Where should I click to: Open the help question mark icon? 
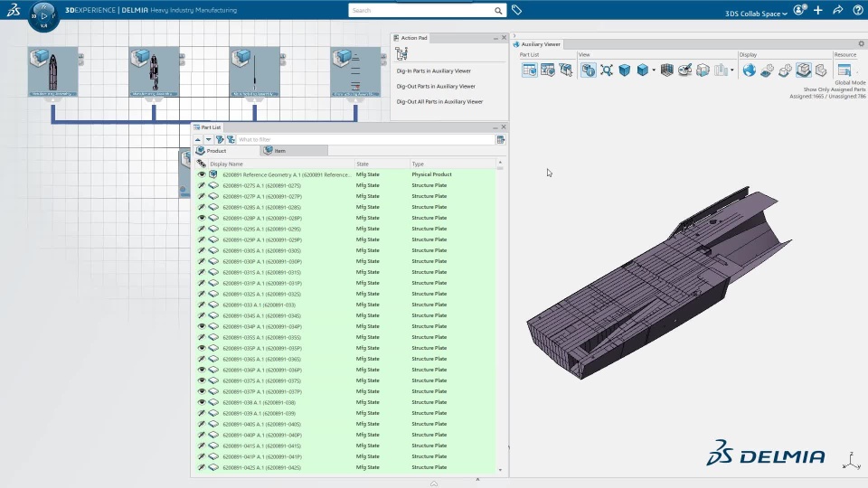(857, 10)
